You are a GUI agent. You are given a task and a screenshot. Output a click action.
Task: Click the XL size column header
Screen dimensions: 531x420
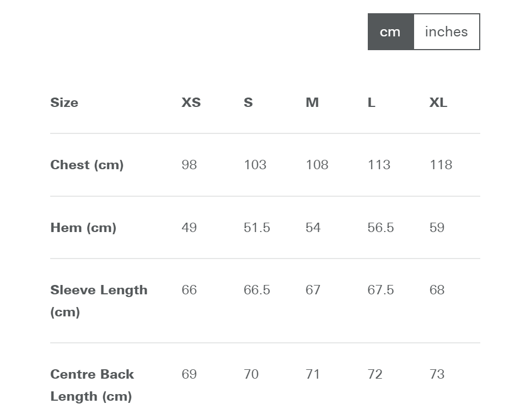click(x=438, y=103)
